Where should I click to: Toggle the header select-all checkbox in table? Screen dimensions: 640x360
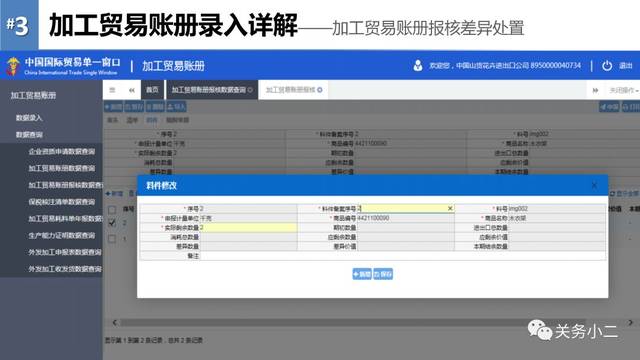(x=112, y=209)
